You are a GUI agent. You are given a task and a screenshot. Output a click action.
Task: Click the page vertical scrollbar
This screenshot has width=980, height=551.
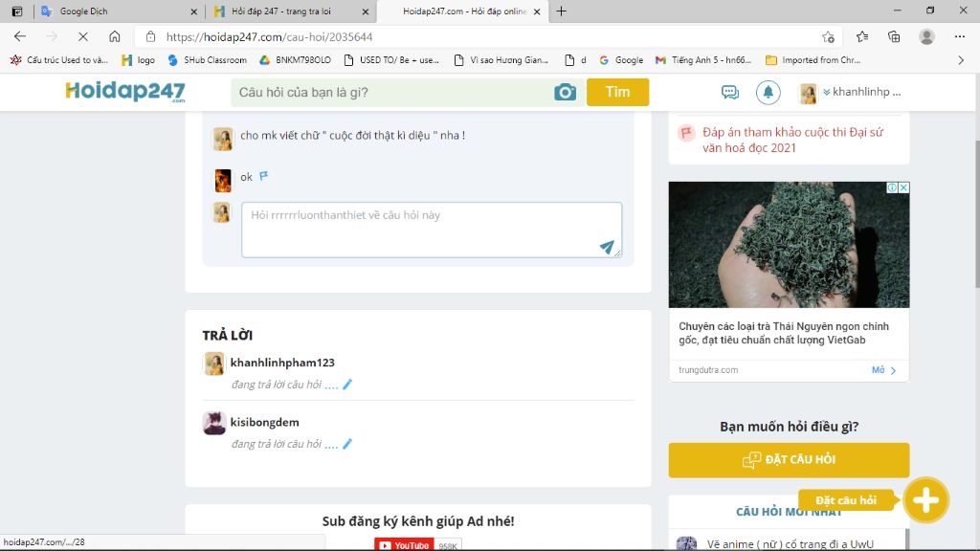pyautogui.click(x=975, y=212)
